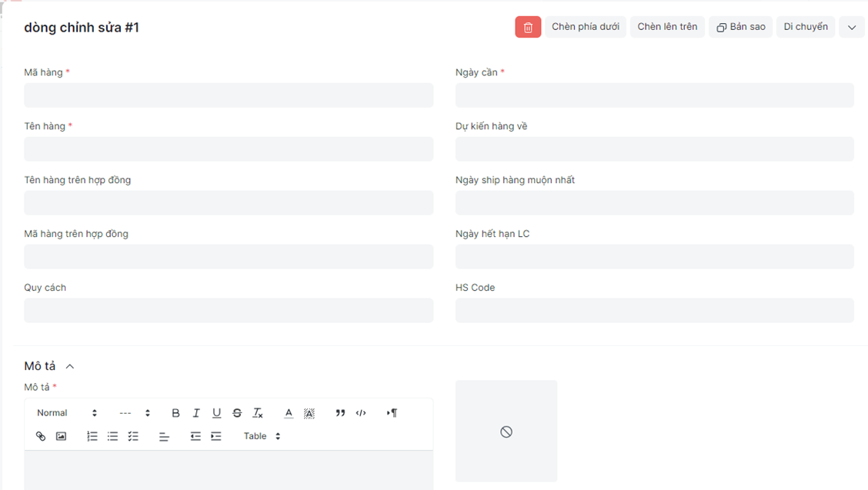The image size is (868, 490).
Task: Click the Bản sao button
Action: (x=740, y=27)
